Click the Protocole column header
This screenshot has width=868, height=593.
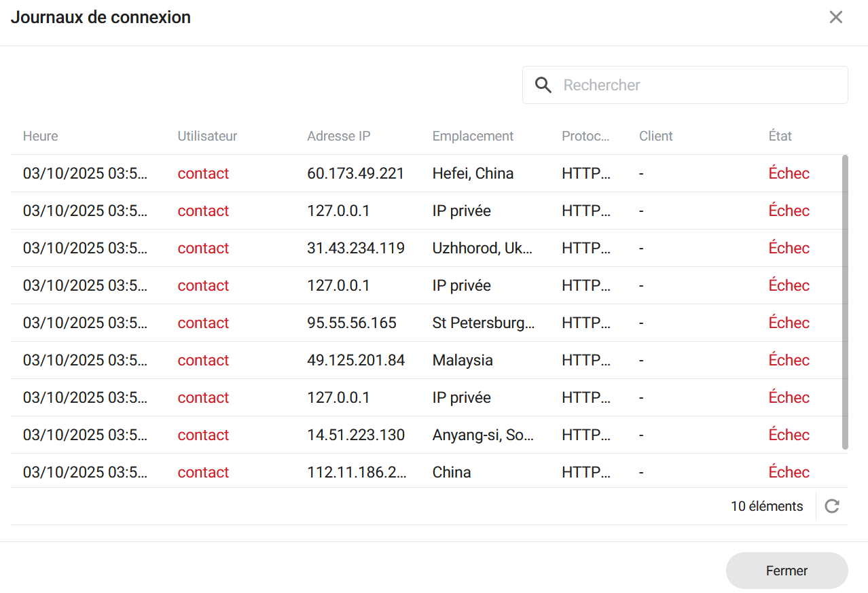coord(585,136)
